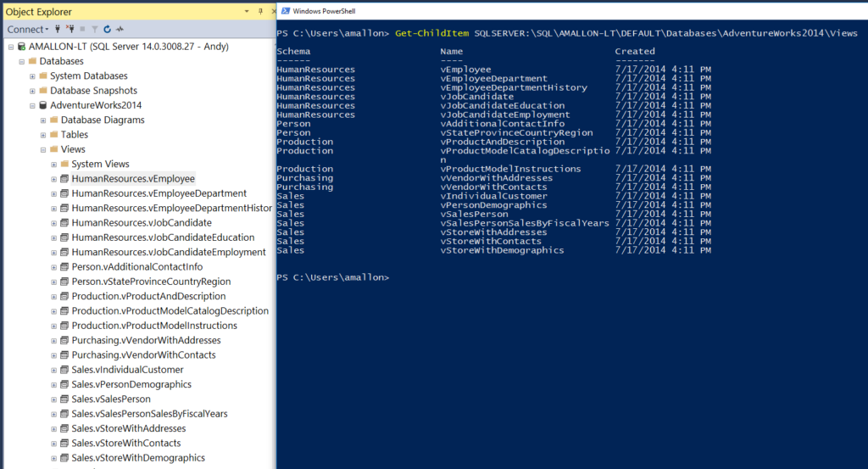Expand the Production.vProductModelInstructions view node
The image size is (868, 469).
coord(53,327)
